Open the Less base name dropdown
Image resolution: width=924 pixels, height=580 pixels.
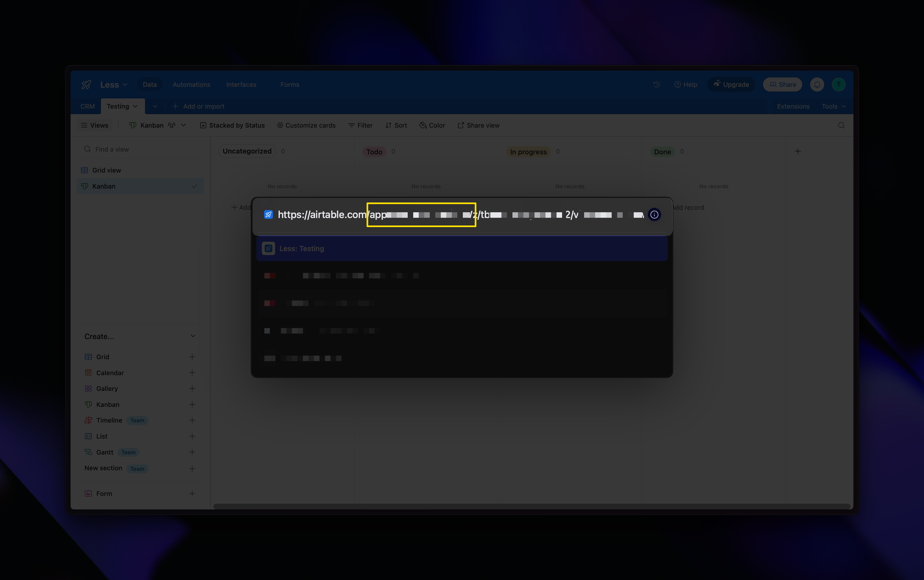tap(114, 85)
